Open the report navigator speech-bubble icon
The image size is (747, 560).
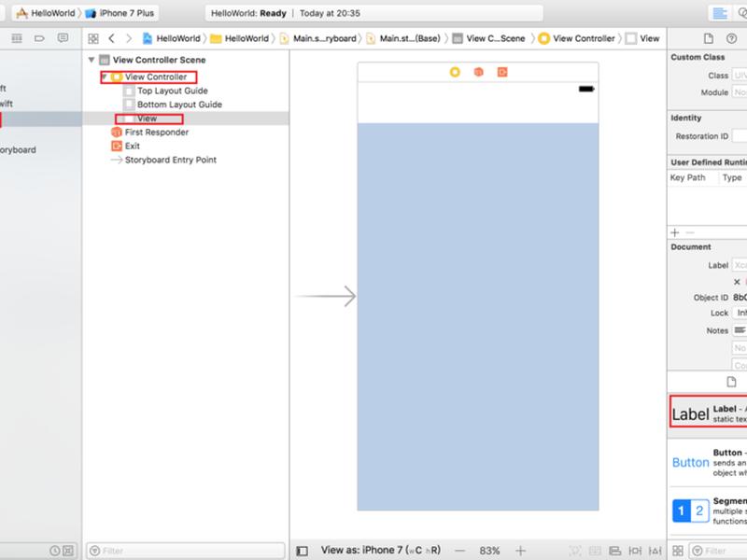pyautogui.click(x=63, y=38)
